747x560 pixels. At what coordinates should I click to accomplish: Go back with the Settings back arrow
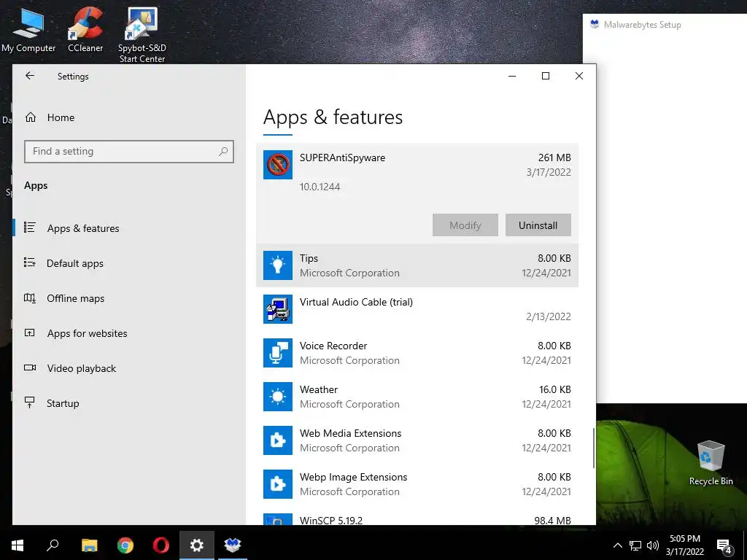point(30,76)
